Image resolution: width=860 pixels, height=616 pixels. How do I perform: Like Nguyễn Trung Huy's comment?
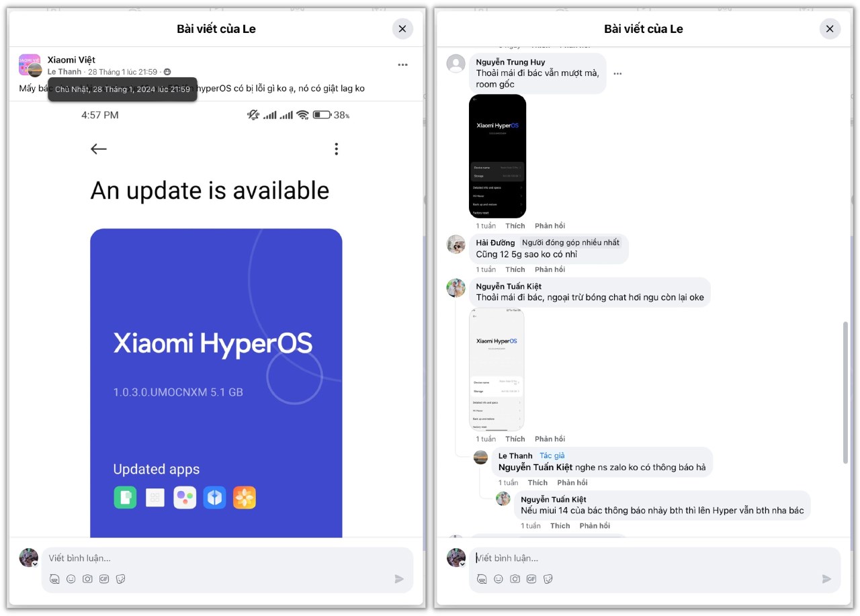tap(515, 226)
